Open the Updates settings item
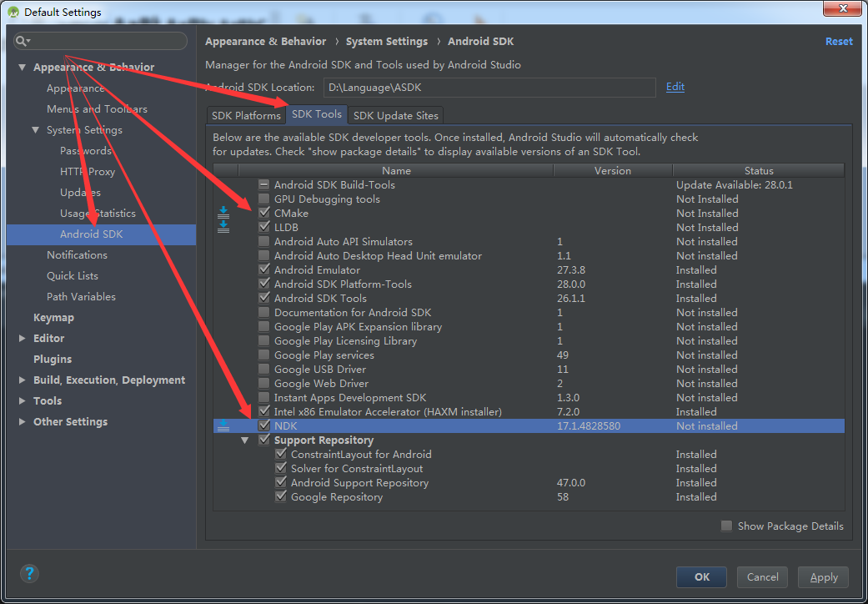868x604 pixels. pyautogui.click(x=80, y=193)
